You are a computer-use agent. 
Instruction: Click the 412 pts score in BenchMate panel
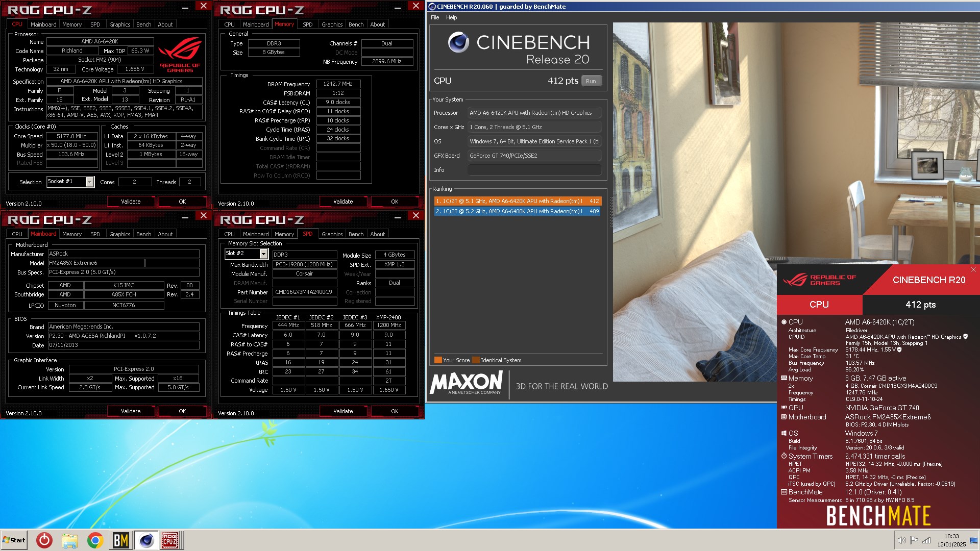921,305
